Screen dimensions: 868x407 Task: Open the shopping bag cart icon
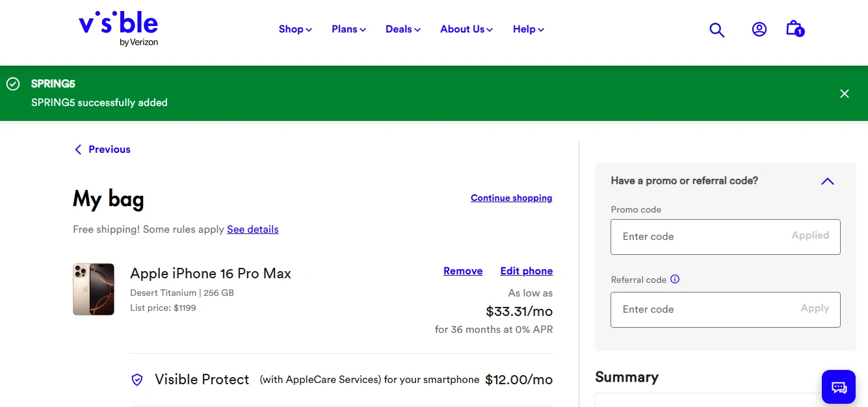[795, 29]
